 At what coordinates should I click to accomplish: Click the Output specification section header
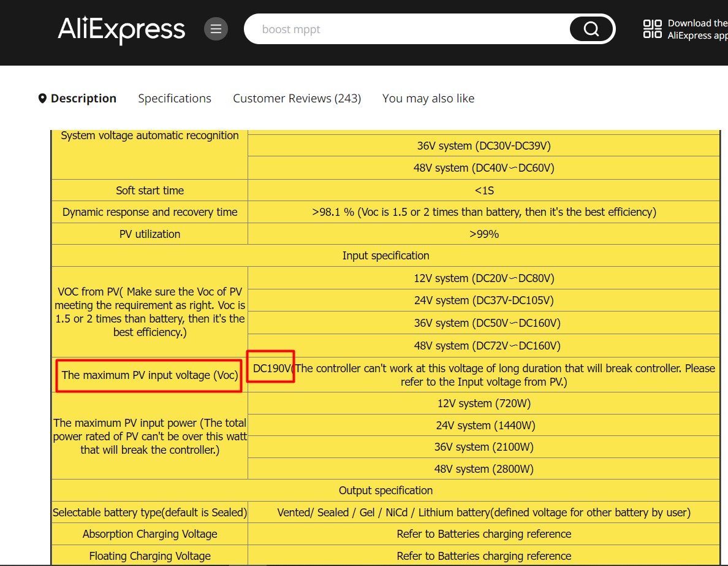pos(385,491)
